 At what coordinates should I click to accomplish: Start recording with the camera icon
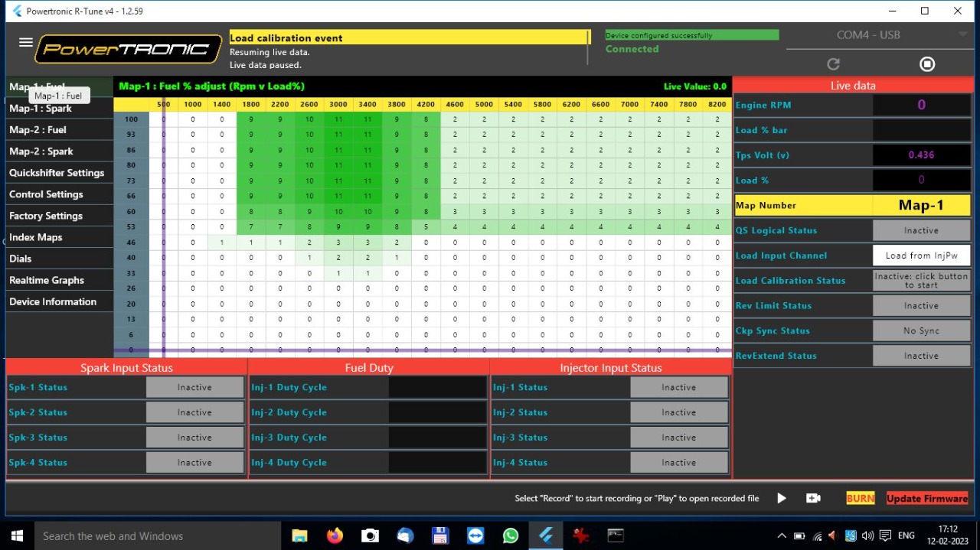click(813, 498)
